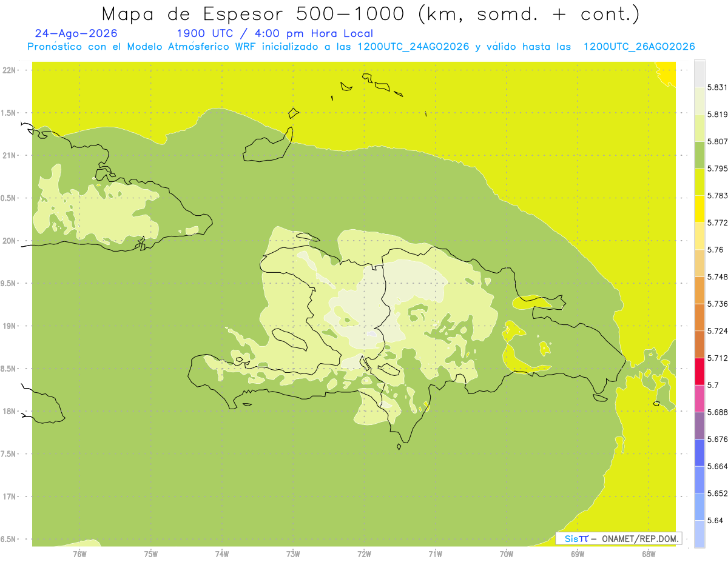Click the '1200UTC_24AGO2026' initialization timestamp
728x562 pixels.
413,47
